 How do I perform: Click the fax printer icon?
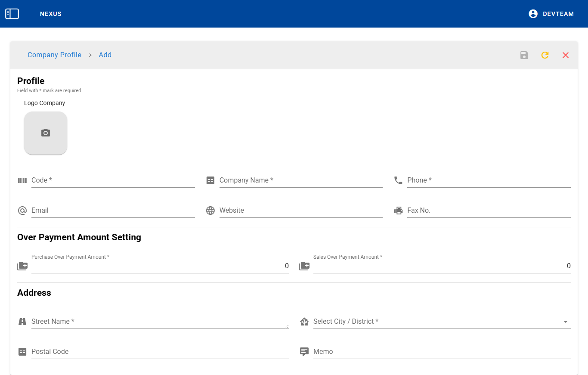point(398,211)
